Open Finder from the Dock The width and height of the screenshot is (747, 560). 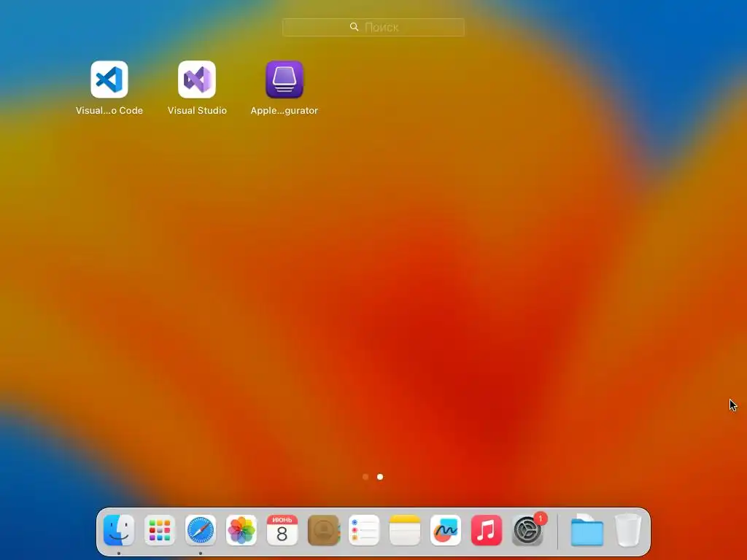[119, 530]
